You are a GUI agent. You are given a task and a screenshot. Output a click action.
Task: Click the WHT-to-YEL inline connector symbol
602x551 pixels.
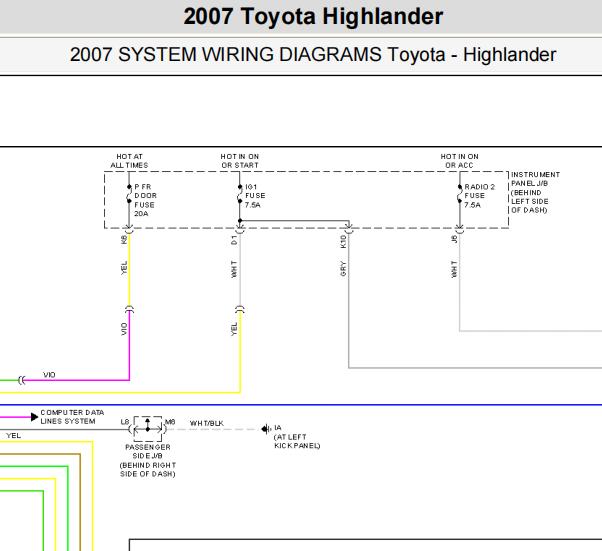pyautogui.click(x=240, y=309)
